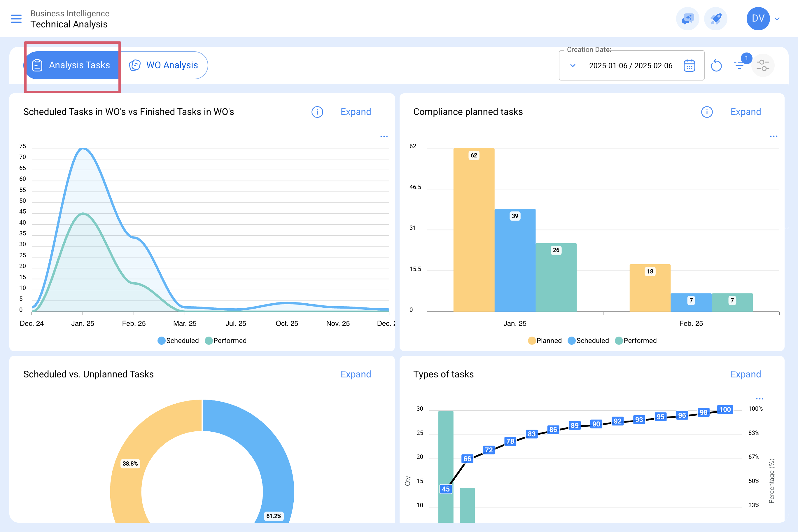This screenshot has height=532, width=798.
Task: Open the hamburger navigation menu
Action: coord(16,19)
